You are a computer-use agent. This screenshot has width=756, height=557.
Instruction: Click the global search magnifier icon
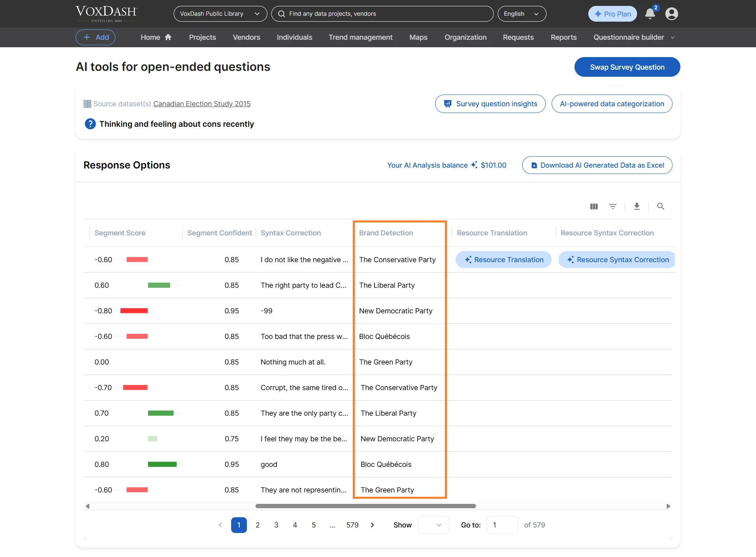coord(282,14)
